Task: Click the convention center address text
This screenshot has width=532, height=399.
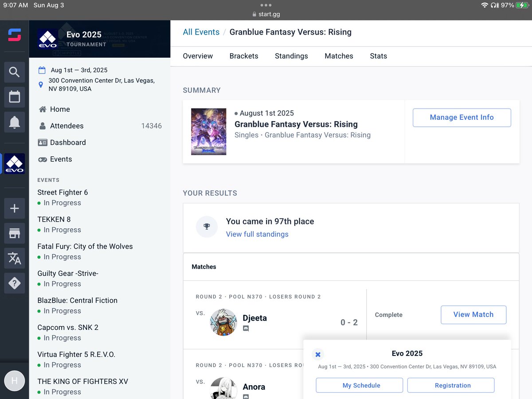Action: [102, 85]
